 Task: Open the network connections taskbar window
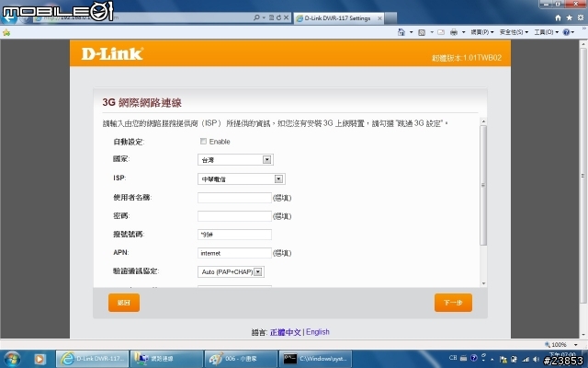(166, 359)
